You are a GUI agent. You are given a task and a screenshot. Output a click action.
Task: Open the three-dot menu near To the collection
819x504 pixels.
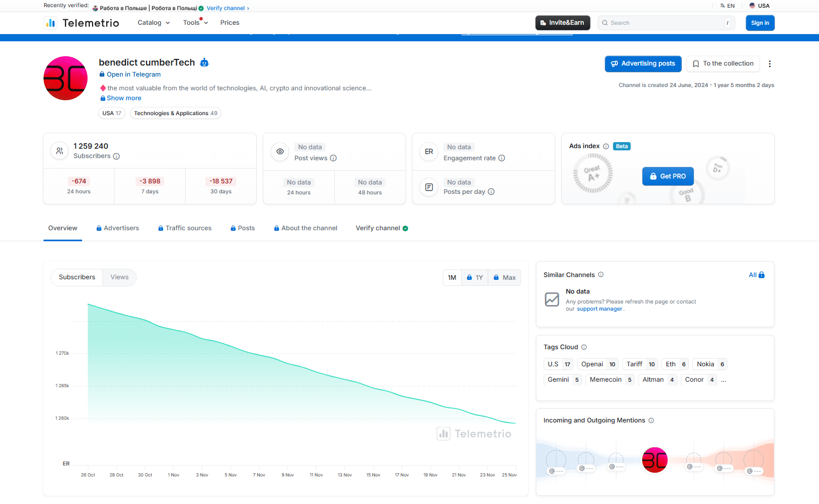769,63
